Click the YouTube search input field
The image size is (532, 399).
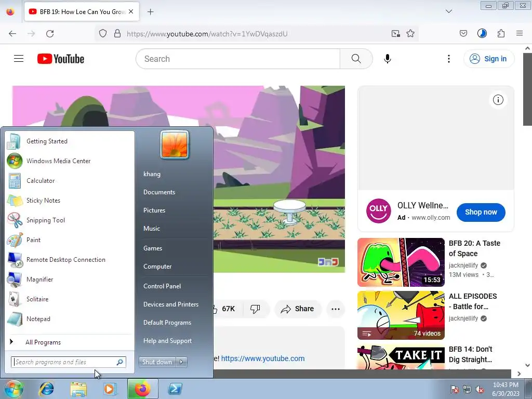click(x=238, y=59)
